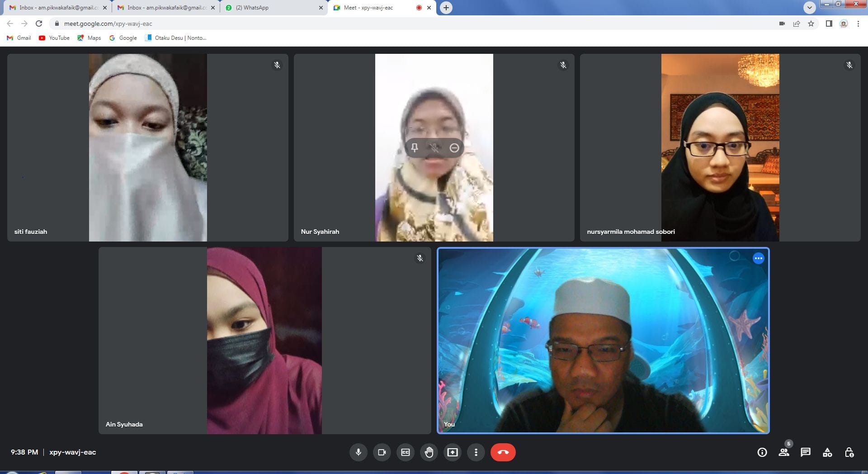Raise your hand in the meeting
The width and height of the screenshot is (868, 474).
point(429,452)
